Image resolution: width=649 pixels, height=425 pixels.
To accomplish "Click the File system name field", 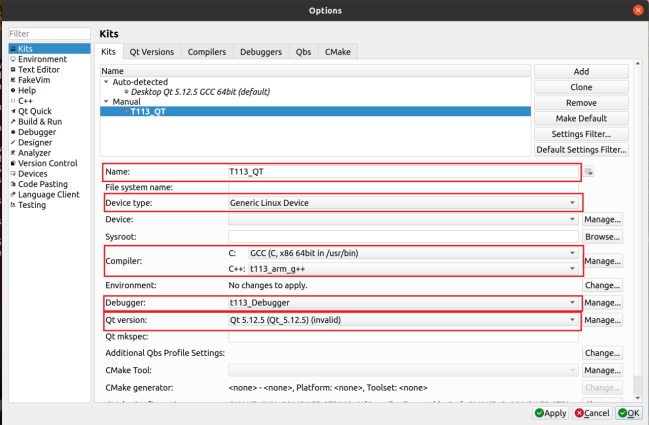I will click(x=403, y=187).
